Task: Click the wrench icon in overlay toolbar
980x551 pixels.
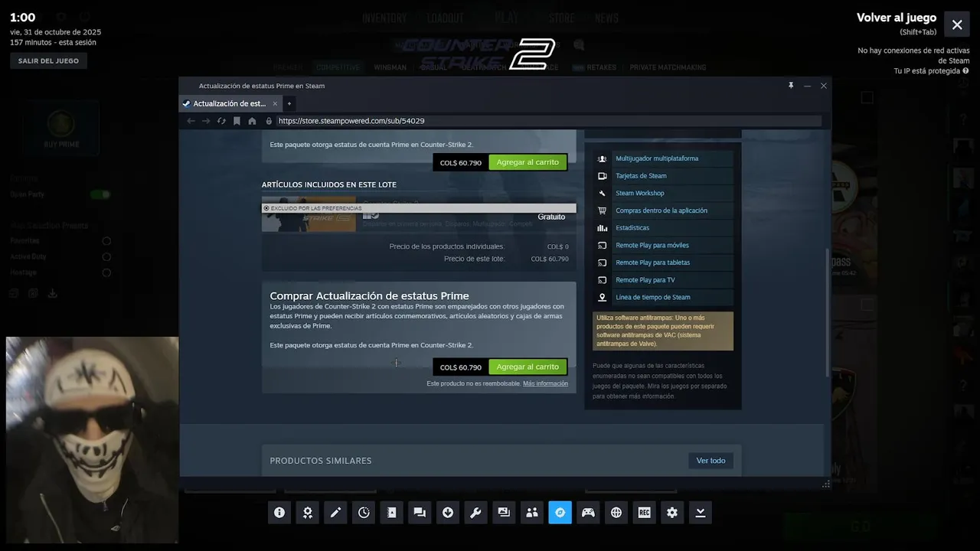Action: (x=475, y=513)
